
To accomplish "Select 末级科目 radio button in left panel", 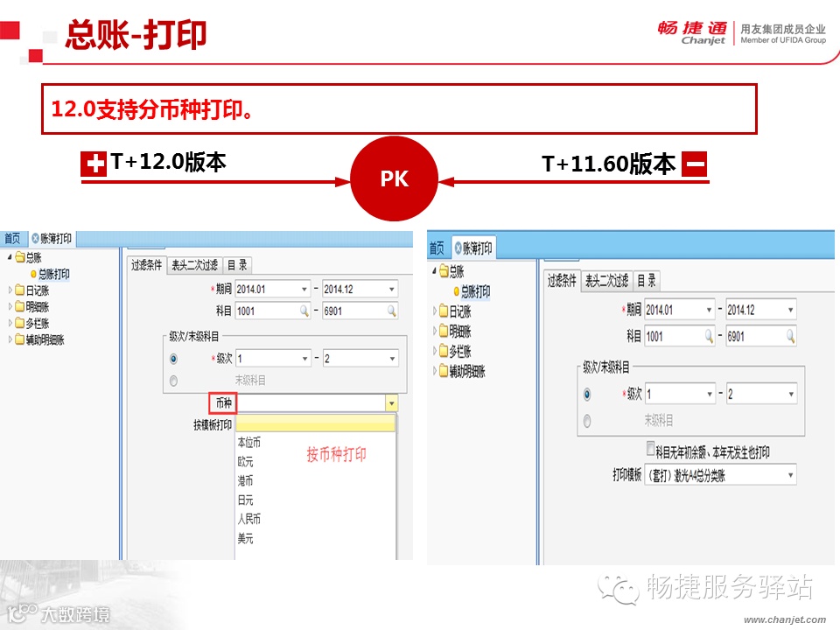I will [x=173, y=381].
